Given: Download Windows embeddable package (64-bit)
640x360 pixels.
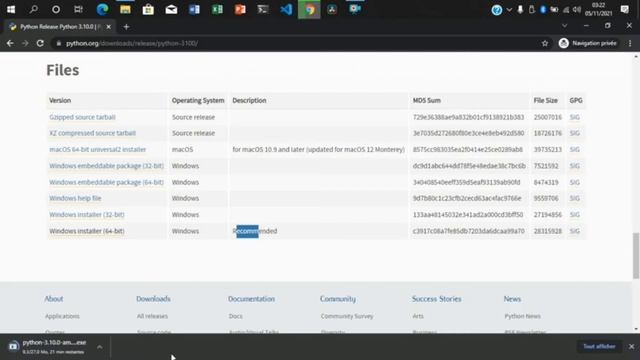Looking at the screenshot, I should click(107, 182).
